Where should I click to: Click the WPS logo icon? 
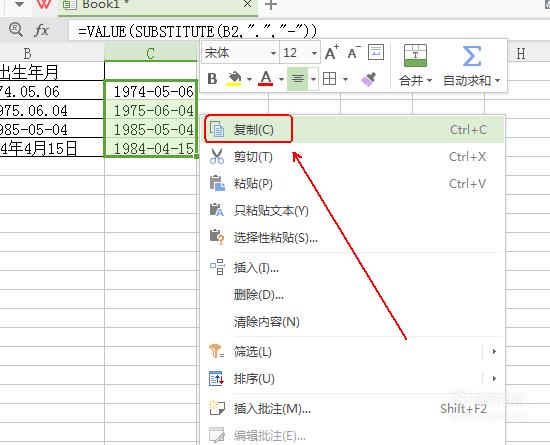tap(44, 5)
